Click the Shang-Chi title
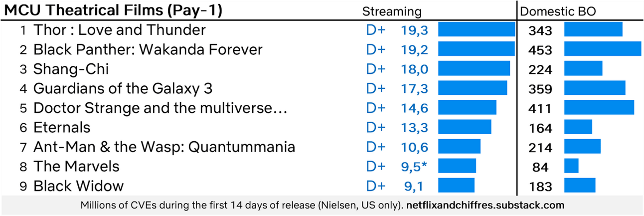The width and height of the screenshot is (644, 216). (71, 69)
